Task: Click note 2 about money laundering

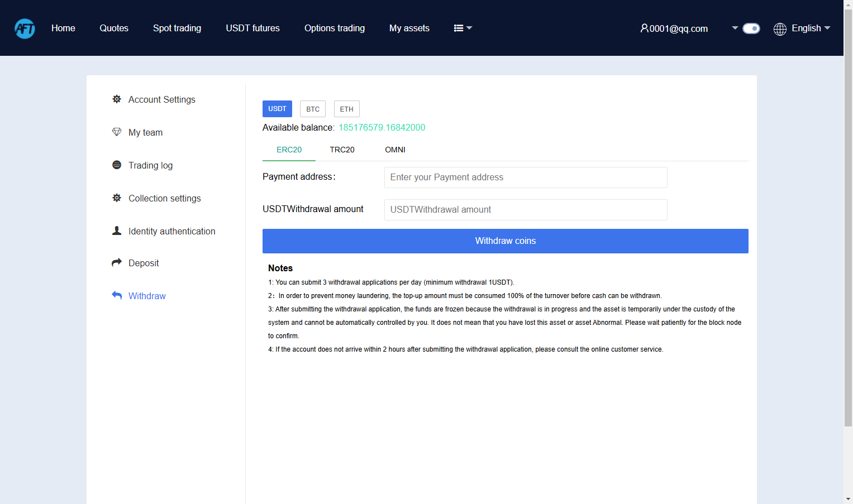Action: (465, 296)
